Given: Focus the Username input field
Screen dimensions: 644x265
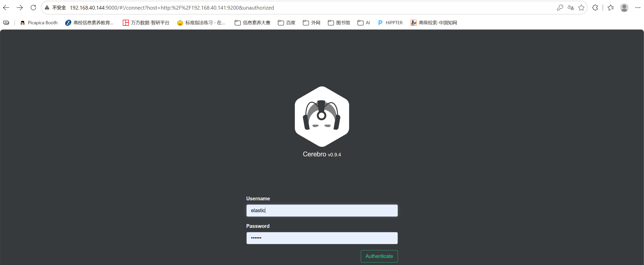Looking at the screenshot, I should tap(322, 210).
